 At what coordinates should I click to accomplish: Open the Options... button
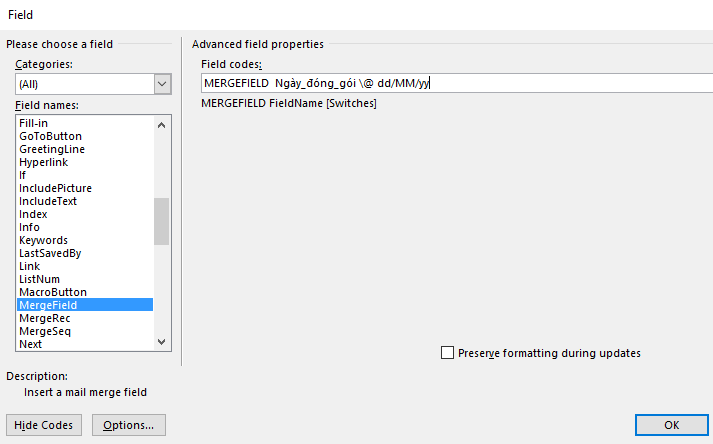coord(129,425)
